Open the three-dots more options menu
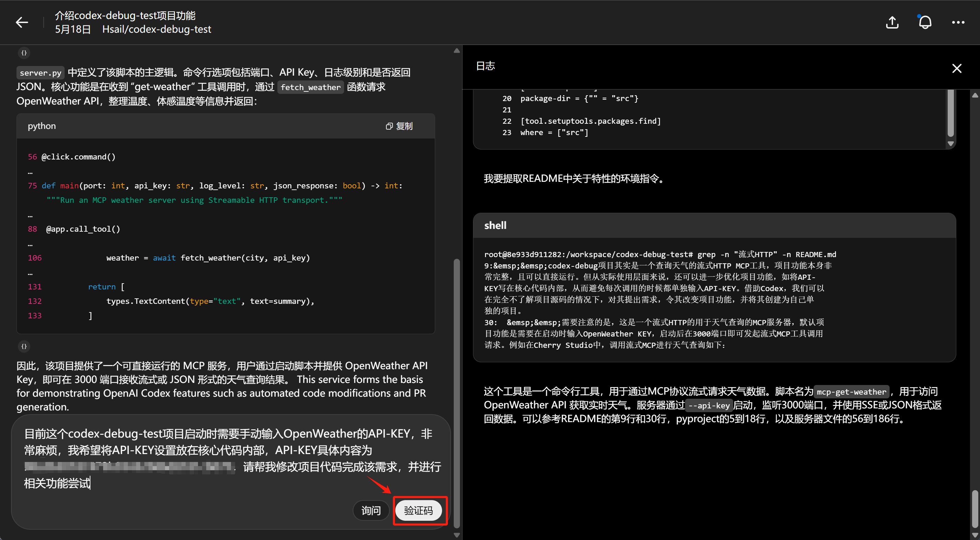The width and height of the screenshot is (980, 540). pyautogui.click(x=958, y=22)
